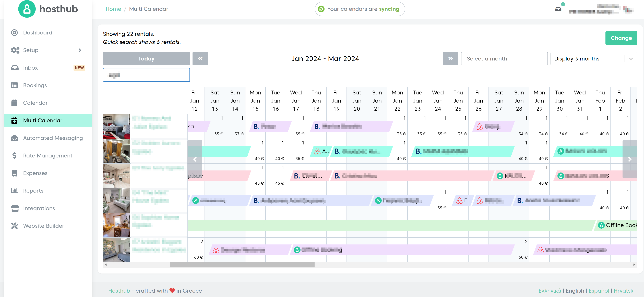Open Rate Management in the sidebar
The image size is (644, 297).
tap(47, 156)
